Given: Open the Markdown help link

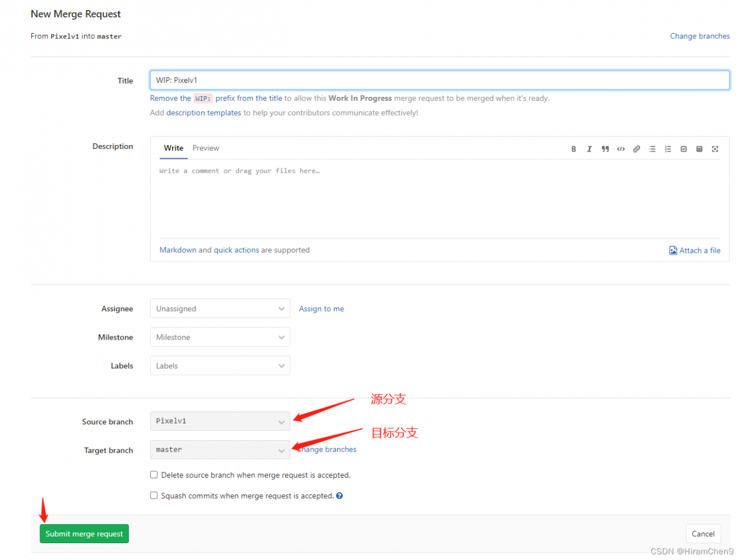Looking at the screenshot, I should (x=178, y=250).
